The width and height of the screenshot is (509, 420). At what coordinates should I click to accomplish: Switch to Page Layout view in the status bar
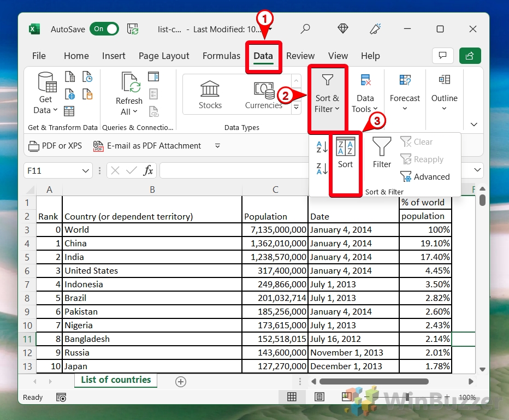tap(319, 397)
